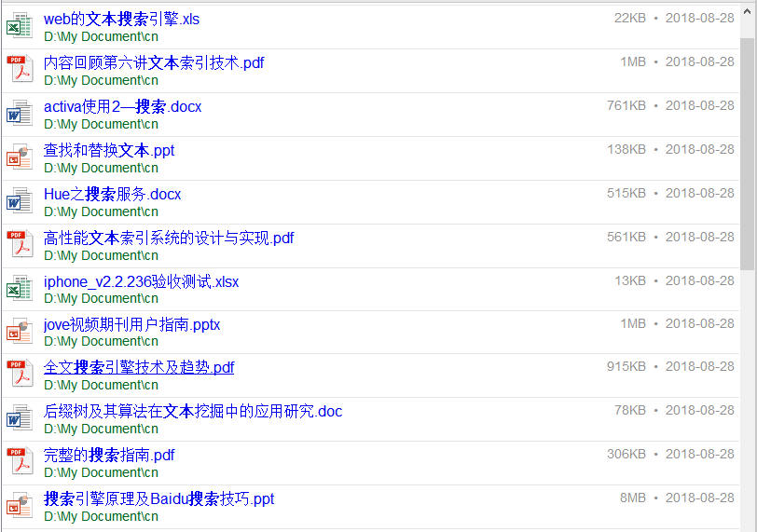
Task: Open the 全文搜索引擎技术及趋势.pdf link
Action: (x=139, y=367)
